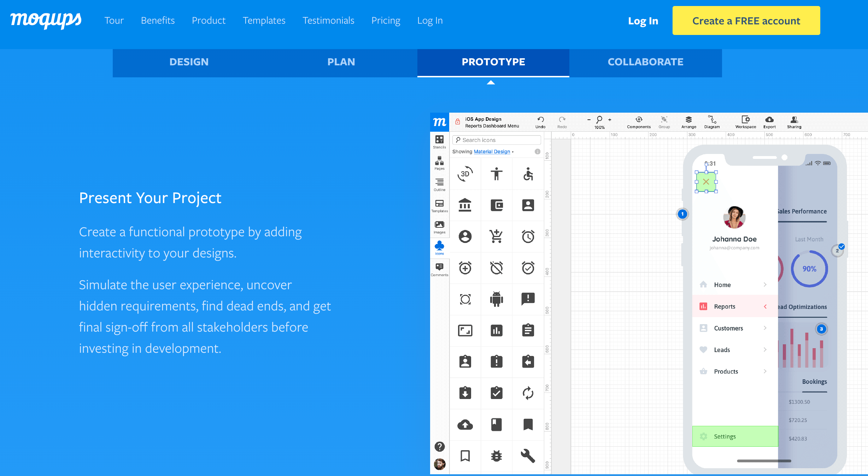
Task: Open the user avatar at sidebar bottom
Action: [x=440, y=464]
